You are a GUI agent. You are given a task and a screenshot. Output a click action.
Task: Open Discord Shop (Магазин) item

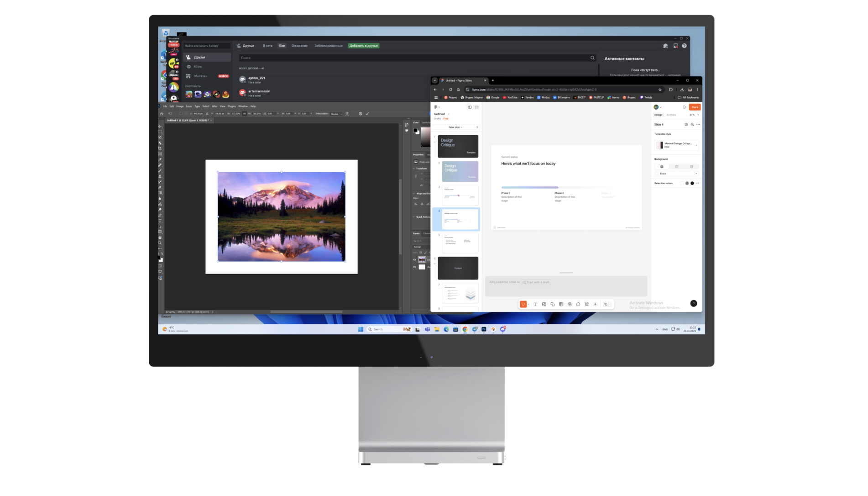pos(207,76)
